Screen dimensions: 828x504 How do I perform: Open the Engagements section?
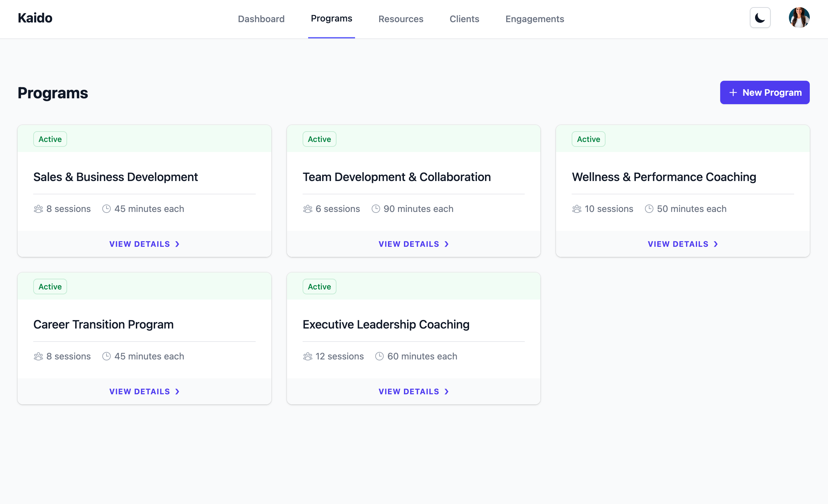coord(534,19)
